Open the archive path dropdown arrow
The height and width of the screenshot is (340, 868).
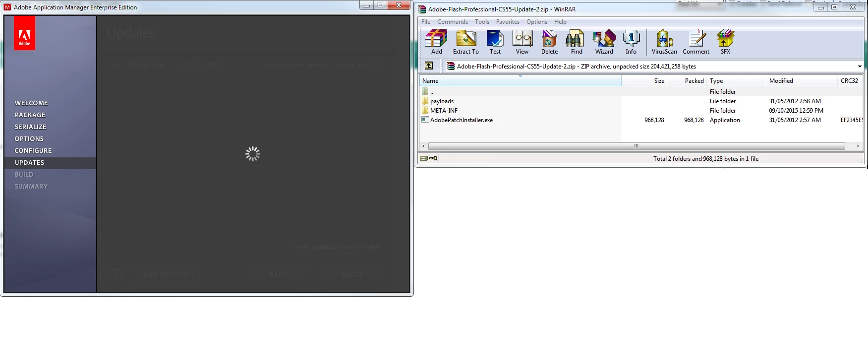tap(860, 66)
